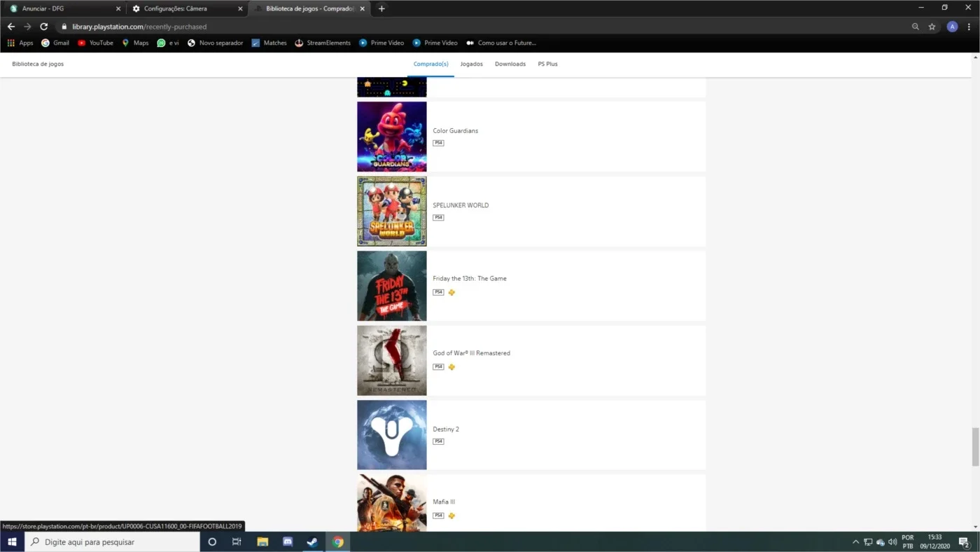Screen dimensions: 980x552
Task: Click the page vertical scrollbar thumb
Action: click(x=976, y=447)
